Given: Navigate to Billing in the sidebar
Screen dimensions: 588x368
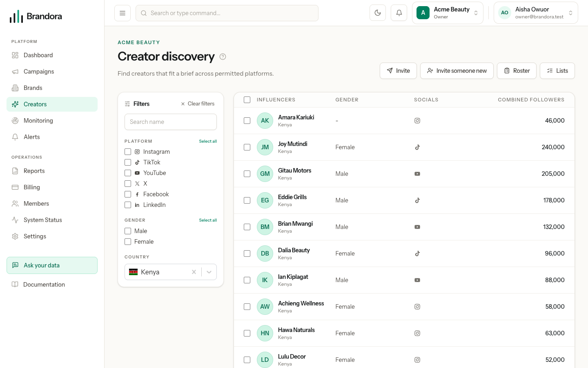Looking at the screenshot, I should [52, 187].
